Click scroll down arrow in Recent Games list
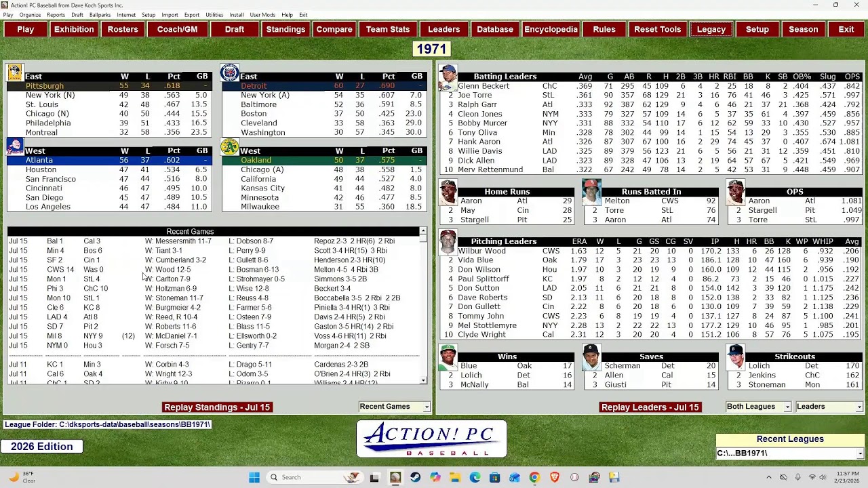 [x=423, y=381]
